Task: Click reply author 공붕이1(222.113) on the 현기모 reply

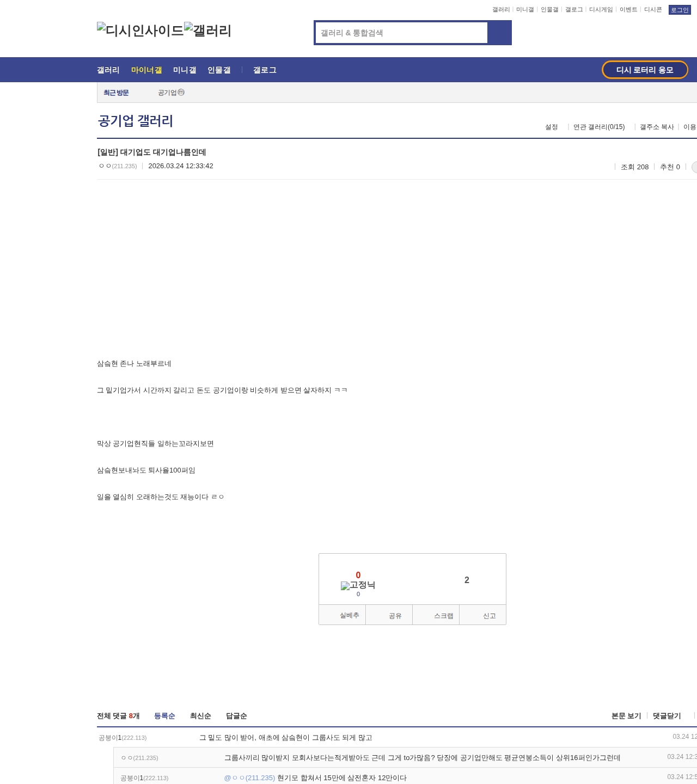Action: coord(144,778)
